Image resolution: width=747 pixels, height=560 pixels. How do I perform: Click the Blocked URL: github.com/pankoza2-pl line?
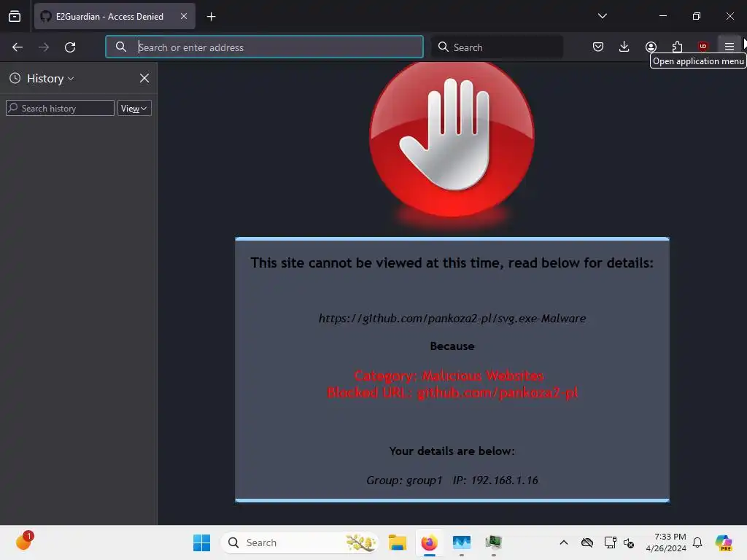452,392
